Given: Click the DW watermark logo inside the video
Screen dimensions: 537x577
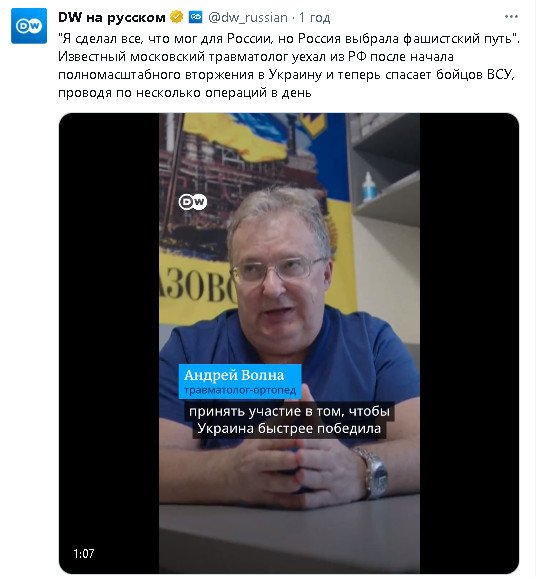Looking at the screenshot, I should [x=192, y=202].
